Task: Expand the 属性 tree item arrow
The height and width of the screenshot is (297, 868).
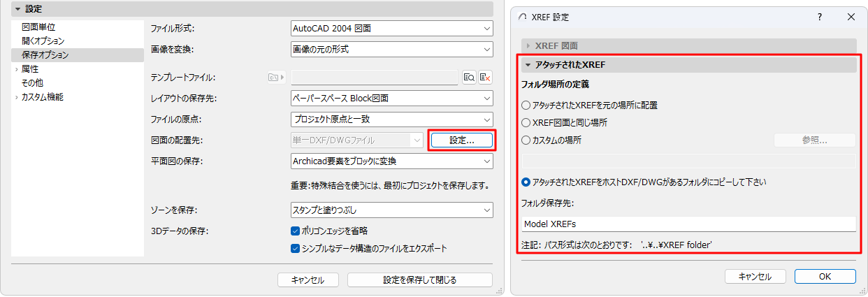Action: [x=16, y=69]
